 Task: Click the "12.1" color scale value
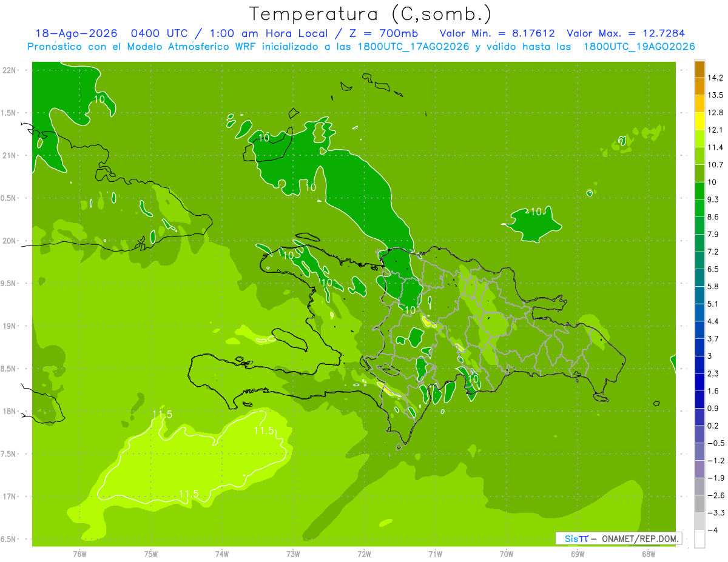pos(716,130)
